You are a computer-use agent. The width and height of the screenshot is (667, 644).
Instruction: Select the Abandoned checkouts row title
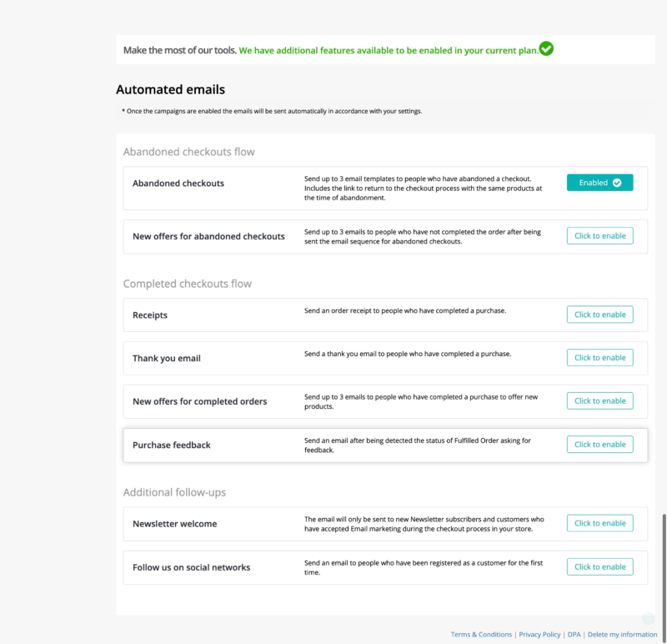(x=178, y=184)
